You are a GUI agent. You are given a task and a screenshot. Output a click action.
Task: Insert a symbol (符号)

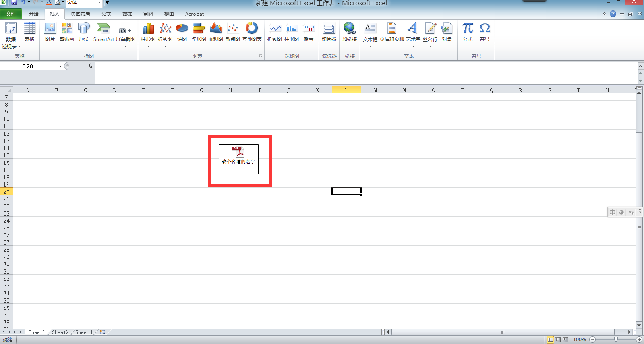485,32
